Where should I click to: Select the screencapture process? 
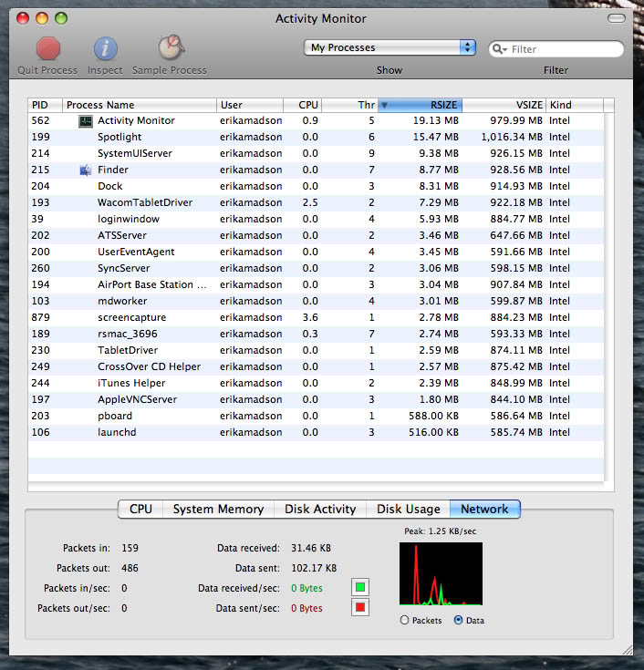(316, 317)
